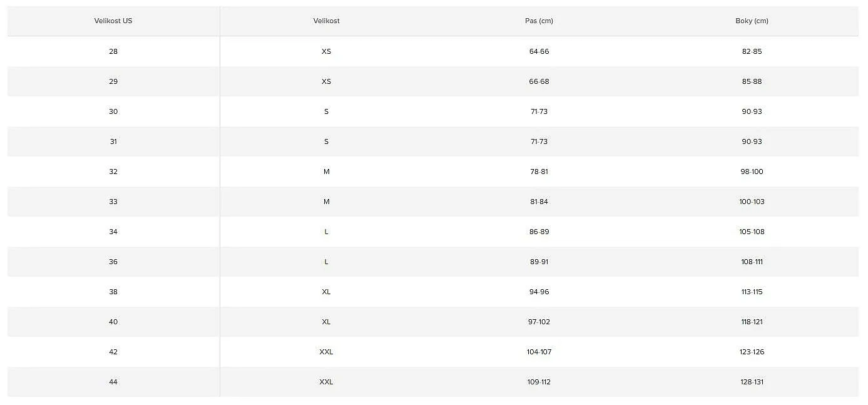Select the Velikost US column header
This screenshot has height=405, width=868.
113,21
